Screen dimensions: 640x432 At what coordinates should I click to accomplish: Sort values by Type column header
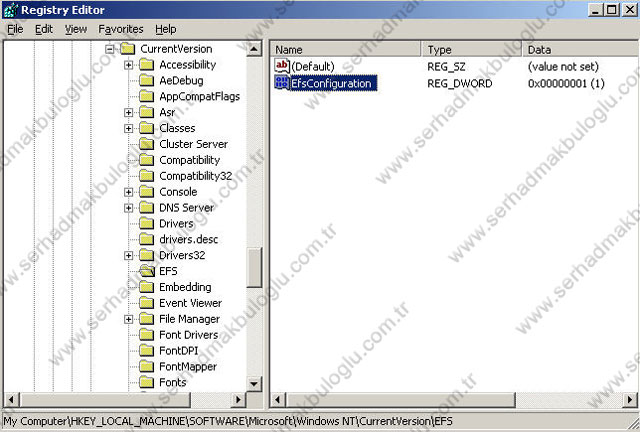click(x=471, y=49)
